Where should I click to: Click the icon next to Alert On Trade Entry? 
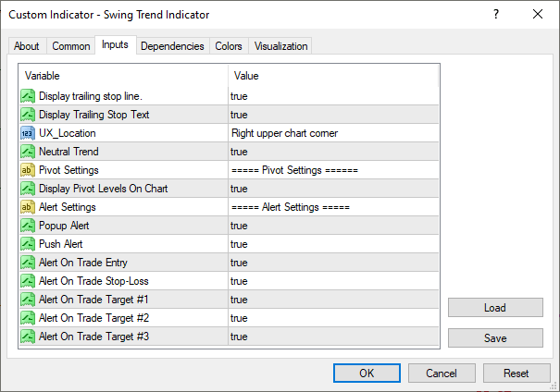click(x=28, y=263)
